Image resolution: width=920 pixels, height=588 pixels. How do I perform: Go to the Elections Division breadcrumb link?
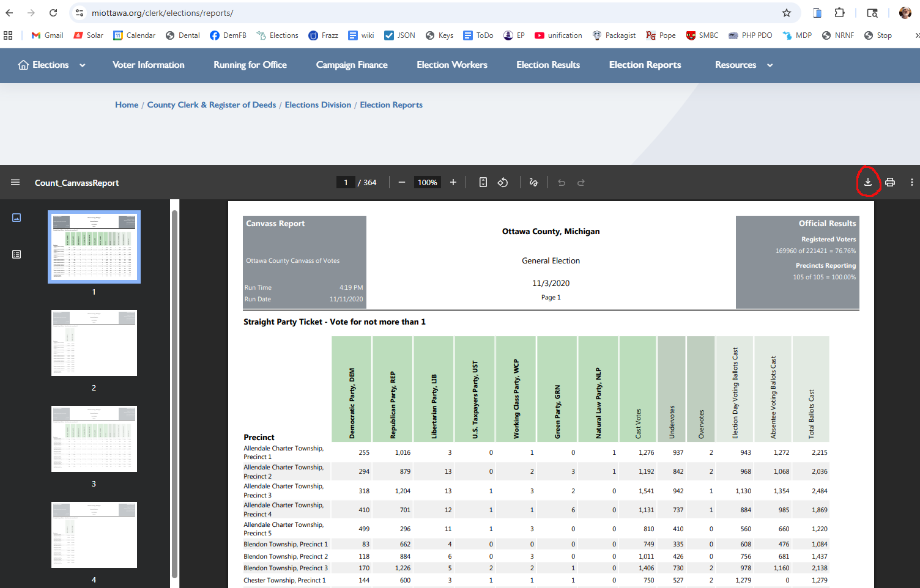click(x=317, y=105)
